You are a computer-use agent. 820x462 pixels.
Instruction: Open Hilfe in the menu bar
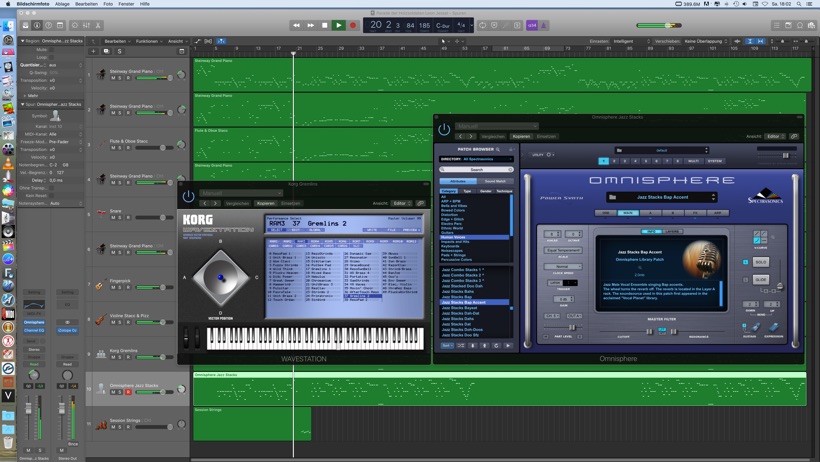coord(145,4)
